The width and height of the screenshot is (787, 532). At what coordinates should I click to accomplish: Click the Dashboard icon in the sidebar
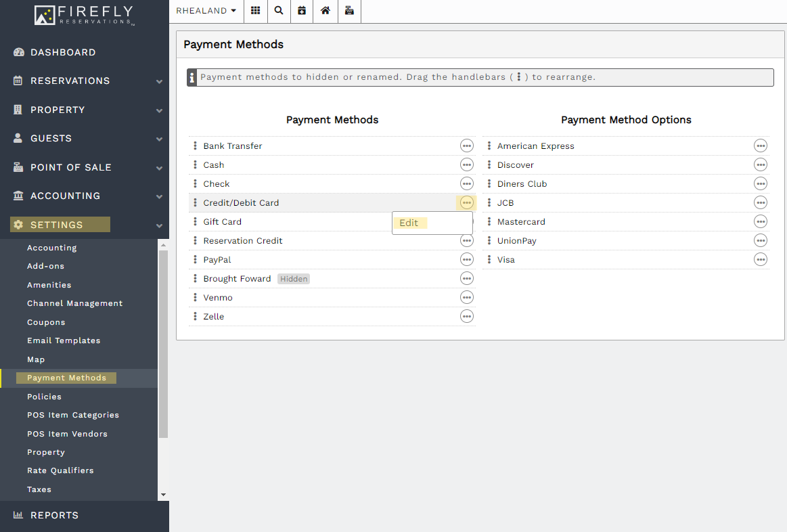coord(17,52)
